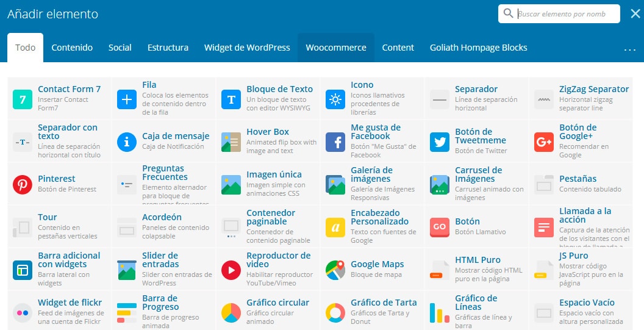This screenshot has width=644, height=330.
Task: Click the Separador con texto icon
Action: (x=23, y=142)
